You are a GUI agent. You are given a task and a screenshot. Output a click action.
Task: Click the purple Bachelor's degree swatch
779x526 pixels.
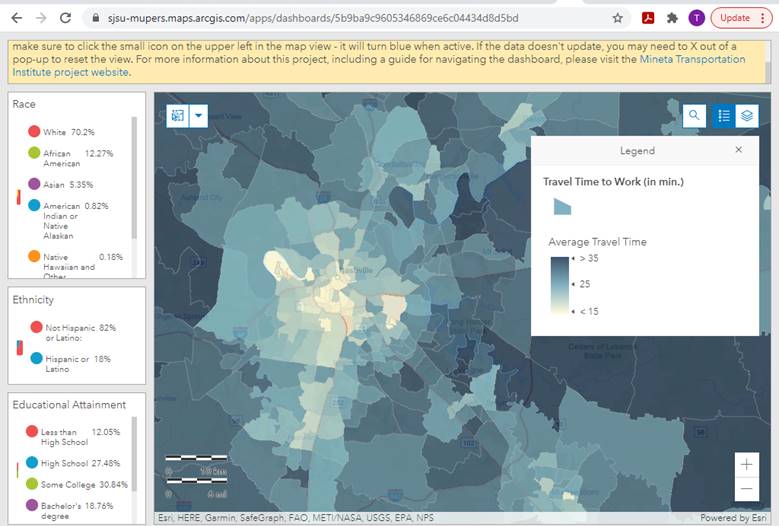pyautogui.click(x=32, y=505)
